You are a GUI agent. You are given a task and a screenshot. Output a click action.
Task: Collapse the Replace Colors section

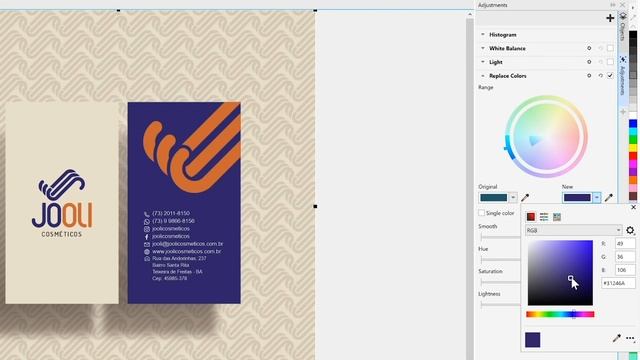point(483,76)
